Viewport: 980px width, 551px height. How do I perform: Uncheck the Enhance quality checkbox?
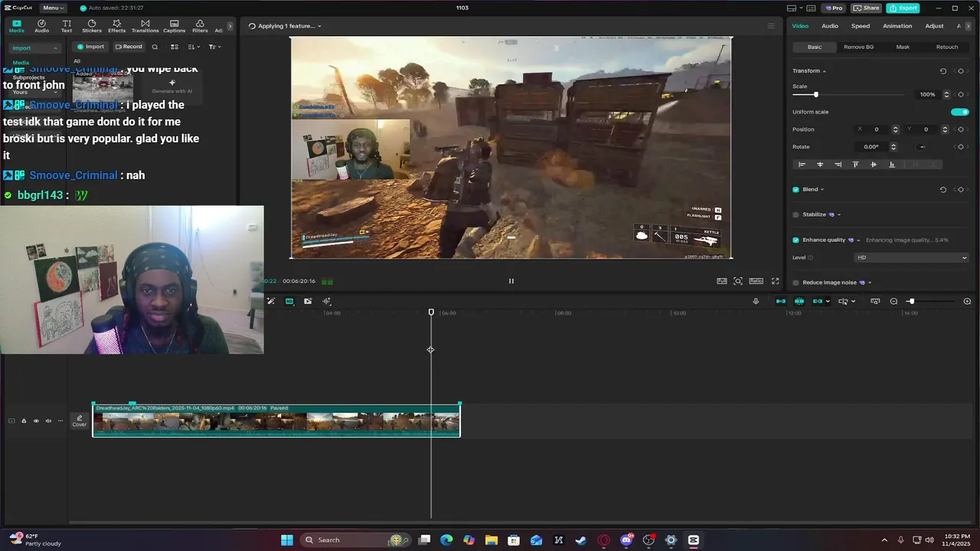pyautogui.click(x=795, y=240)
